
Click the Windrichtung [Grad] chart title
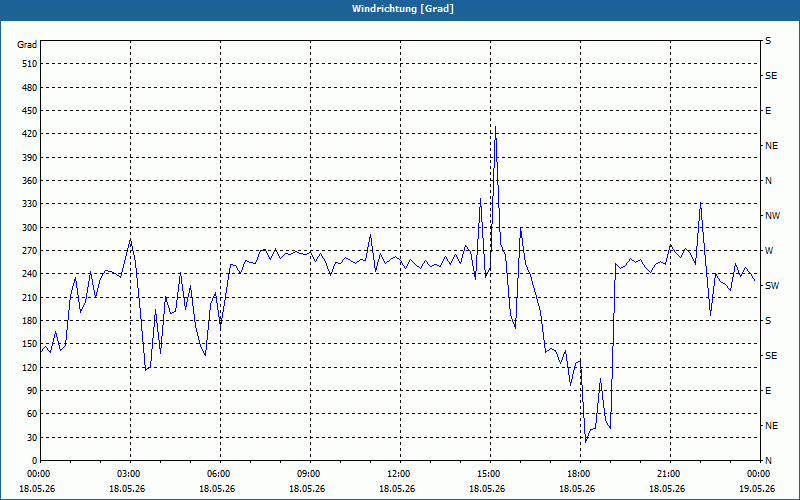tap(403, 9)
